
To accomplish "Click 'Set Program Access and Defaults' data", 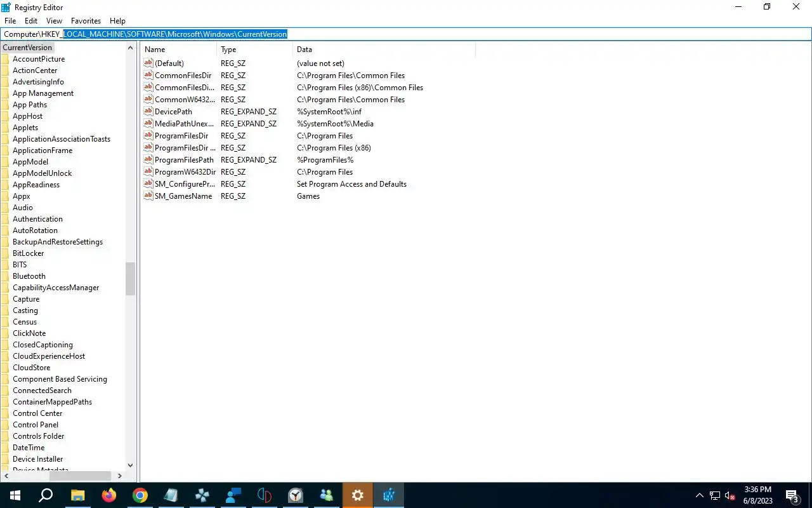I will pyautogui.click(x=351, y=184).
